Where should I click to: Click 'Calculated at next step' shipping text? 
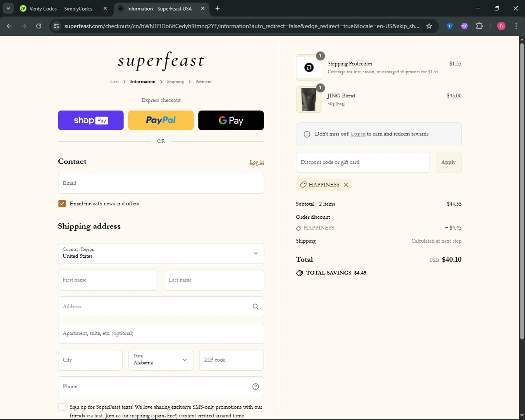click(436, 241)
